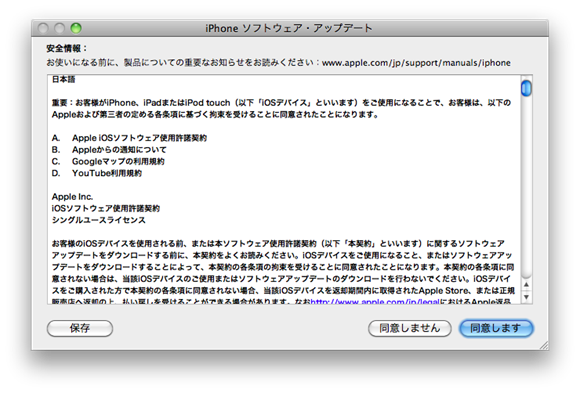Screen dimensions: 580x393
Task: Click the 'iOSソフトウェア使用許諾契約' line under Apple Inc.
Action: [106, 208]
